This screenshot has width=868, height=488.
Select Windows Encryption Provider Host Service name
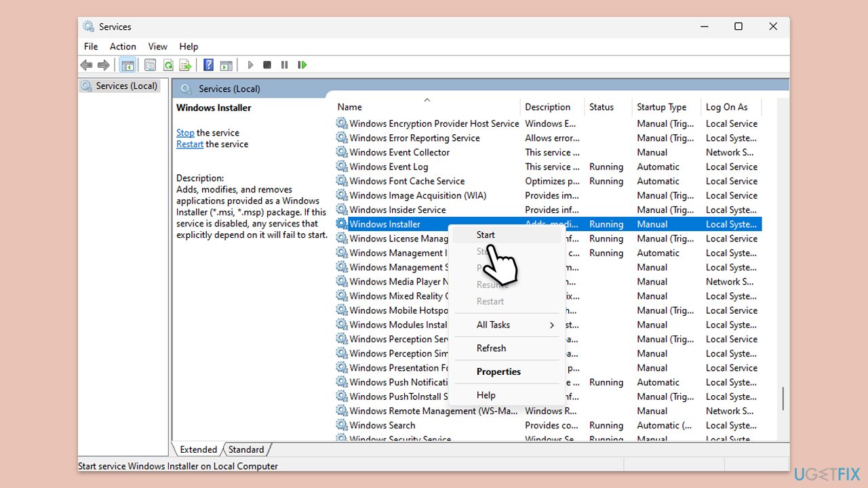click(x=434, y=124)
